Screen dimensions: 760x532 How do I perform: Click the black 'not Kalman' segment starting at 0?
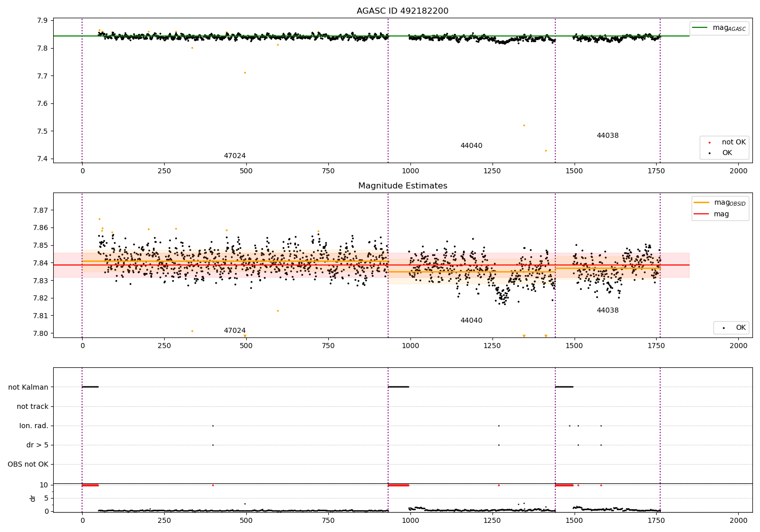click(x=90, y=387)
